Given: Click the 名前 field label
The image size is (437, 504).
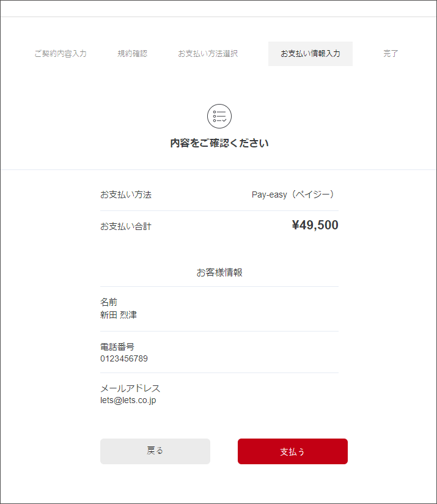Looking at the screenshot, I should pyautogui.click(x=109, y=302).
